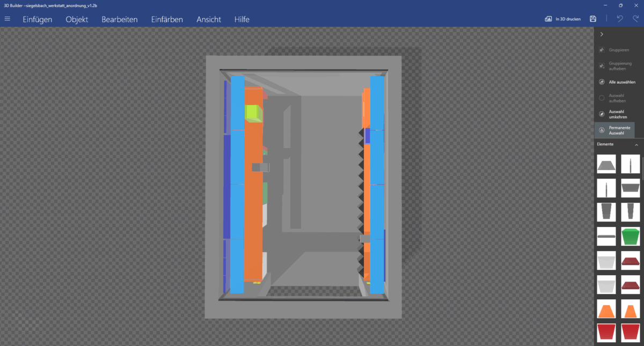Open the Einfügen menu
Screen dimensions: 644x346
tap(37, 19)
